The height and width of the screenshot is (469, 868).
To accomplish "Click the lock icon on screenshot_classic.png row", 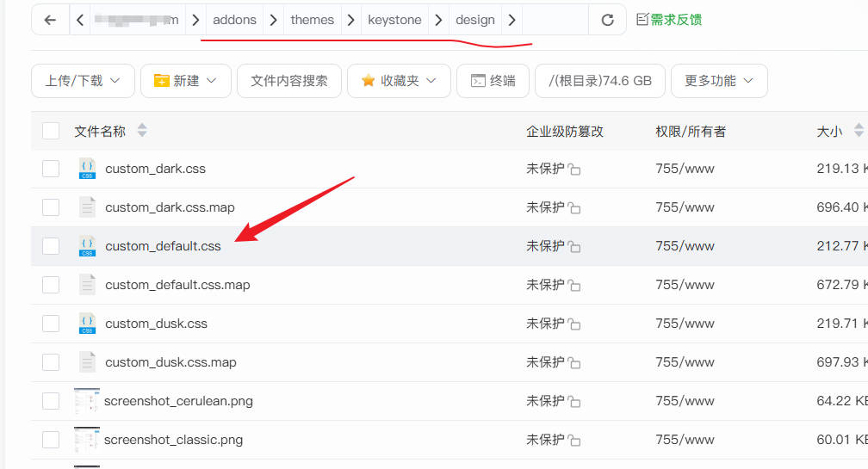I will click(574, 441).
